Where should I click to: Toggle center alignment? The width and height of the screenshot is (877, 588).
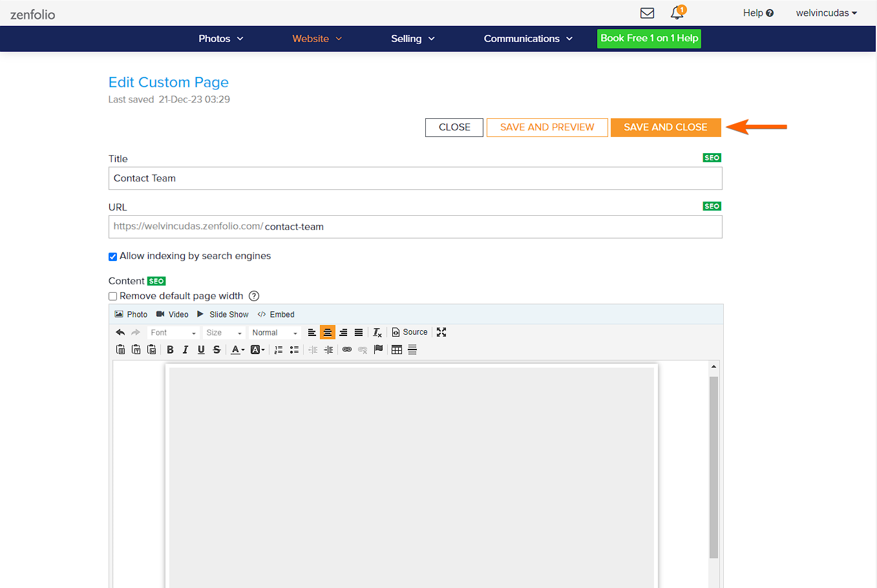[x=328, y=332]
